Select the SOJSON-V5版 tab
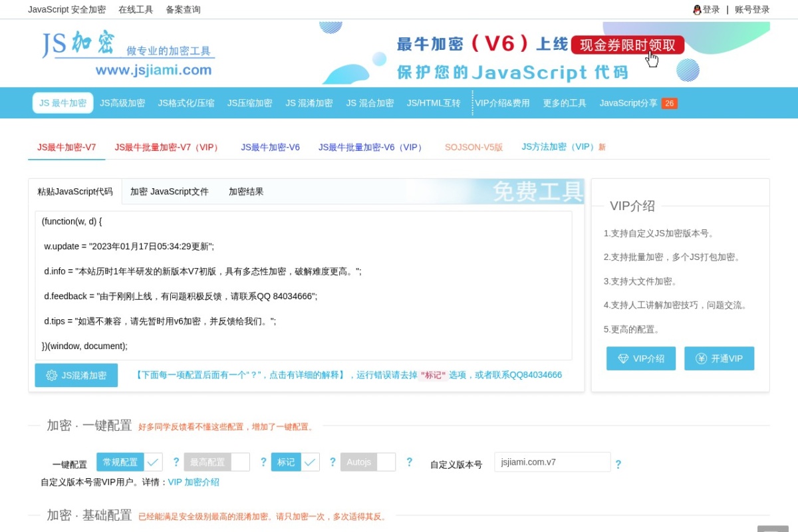The height and width of the screenshot is (532, 798). coord(474,147)
